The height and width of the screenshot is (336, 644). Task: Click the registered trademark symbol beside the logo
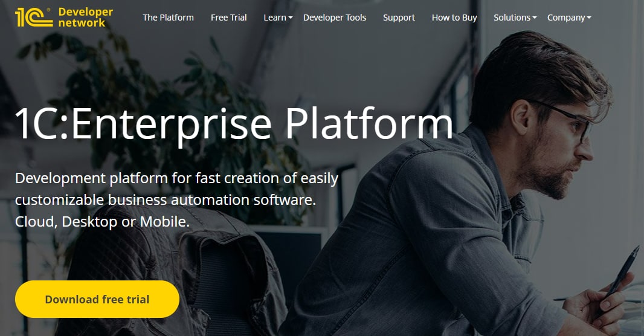(x=49, y=10)
